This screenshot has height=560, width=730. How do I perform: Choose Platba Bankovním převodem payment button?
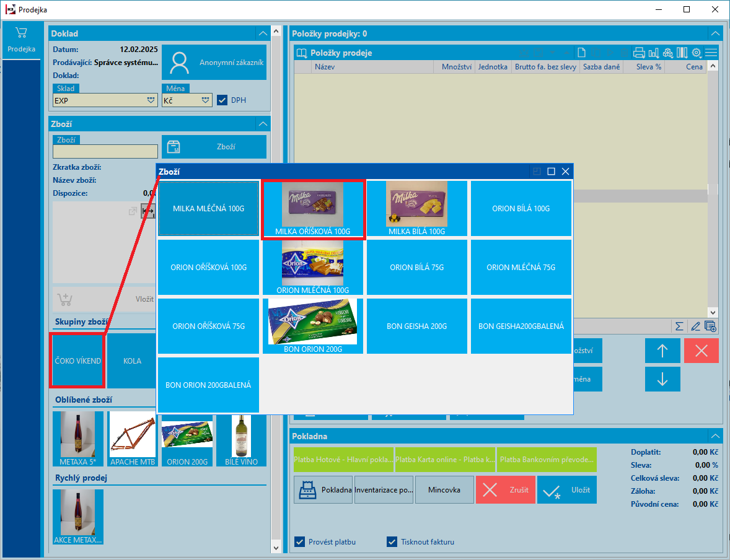coord(547,460)
